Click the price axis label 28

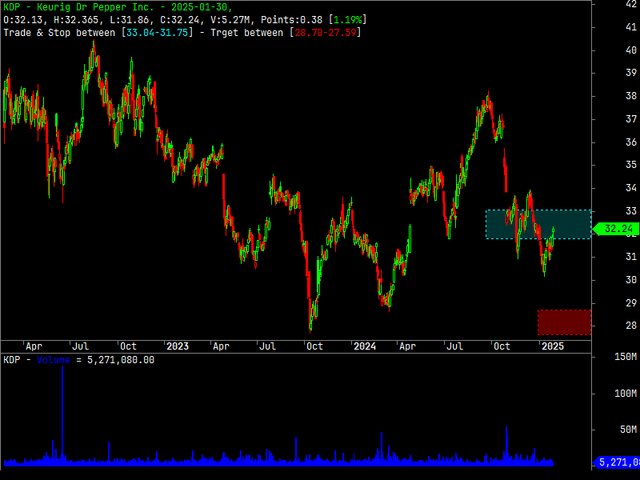631,326
